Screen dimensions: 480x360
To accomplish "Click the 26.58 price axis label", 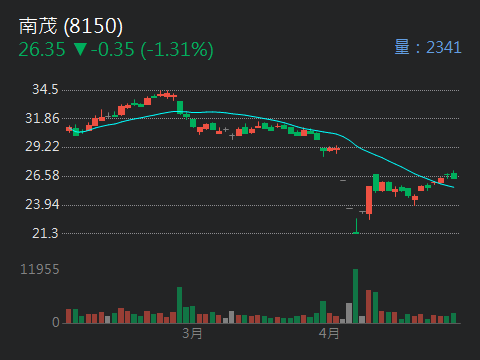I will (x=42, y=175).
